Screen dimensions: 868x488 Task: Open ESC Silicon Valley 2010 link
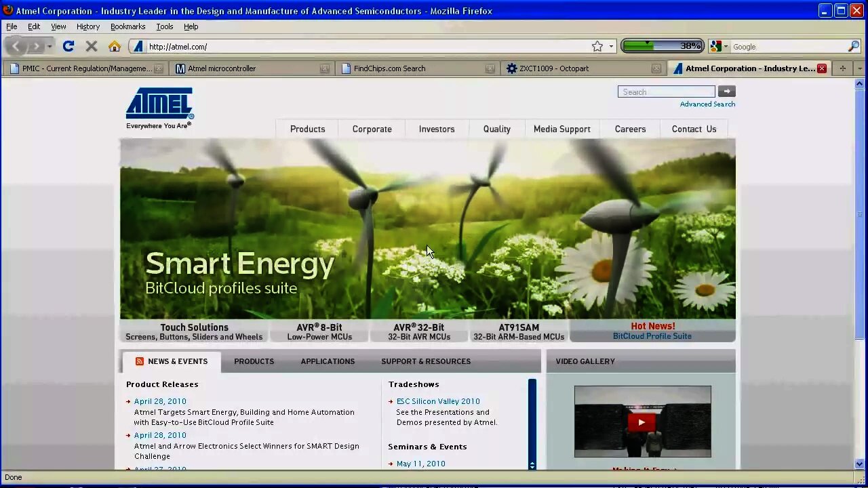click(x=438, y=401)
